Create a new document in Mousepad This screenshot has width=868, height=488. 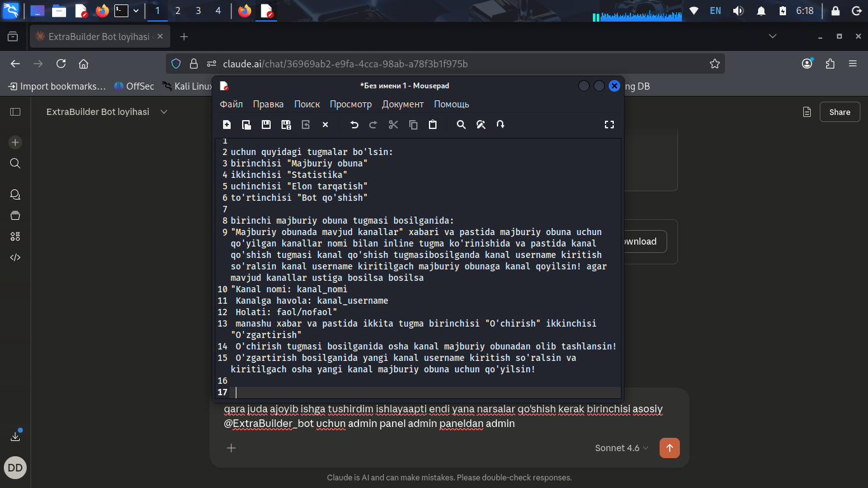(227, 125)
